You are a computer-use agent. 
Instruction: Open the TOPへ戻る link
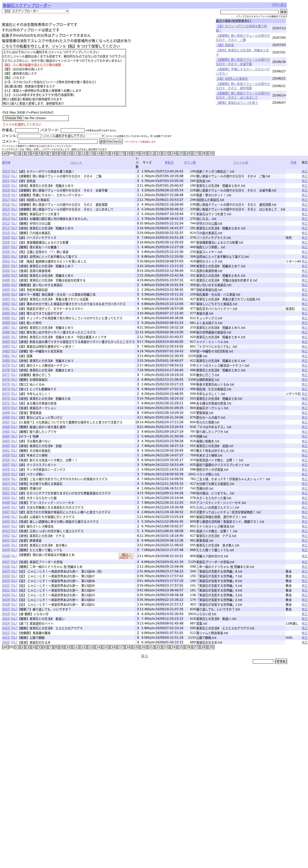[279, 5]
